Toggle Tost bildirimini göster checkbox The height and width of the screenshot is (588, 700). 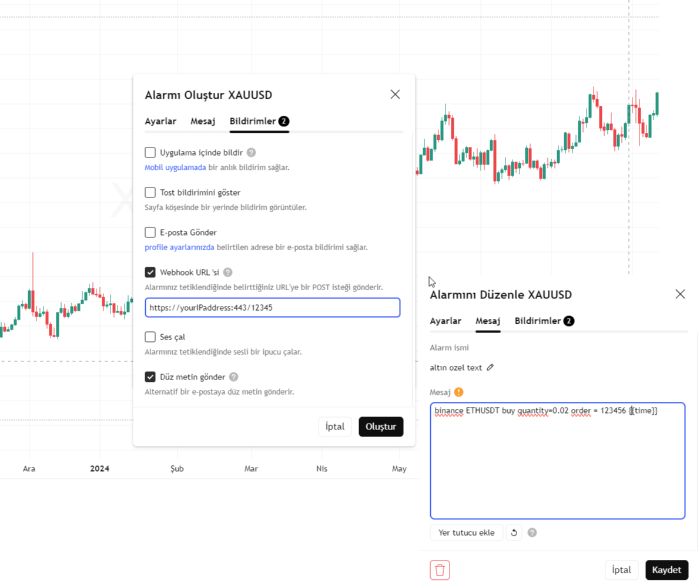(150, 193)
